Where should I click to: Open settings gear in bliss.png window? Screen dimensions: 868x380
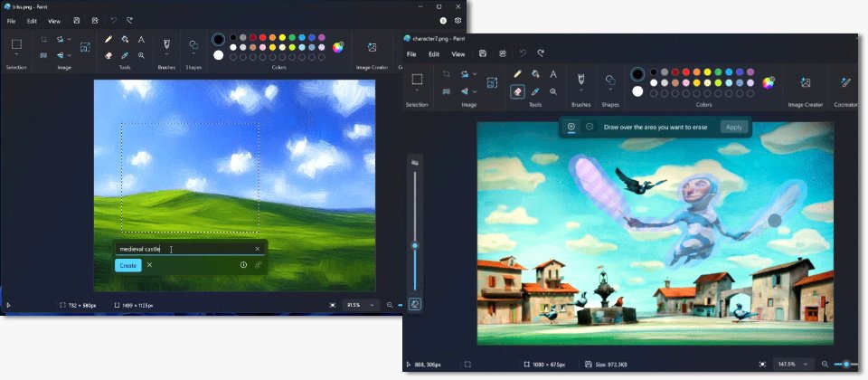(458, 21)
